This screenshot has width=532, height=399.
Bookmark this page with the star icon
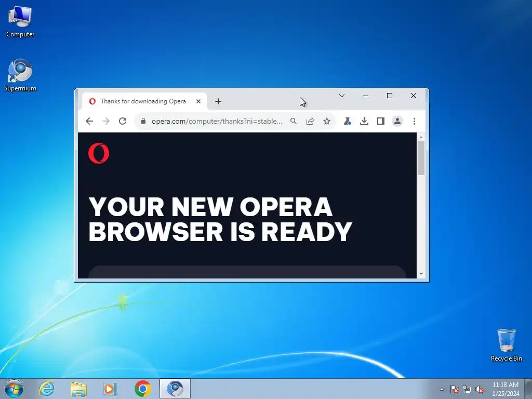(x=327, y=121)
